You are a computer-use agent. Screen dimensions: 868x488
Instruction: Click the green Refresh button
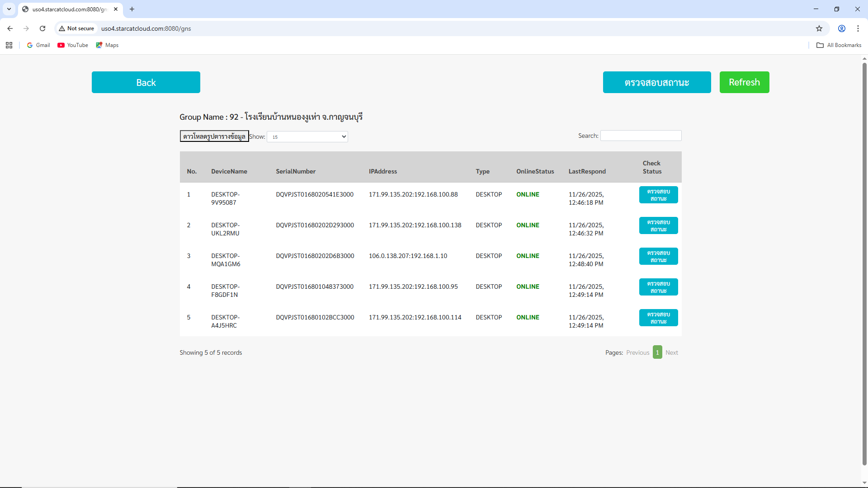[744, 82]
